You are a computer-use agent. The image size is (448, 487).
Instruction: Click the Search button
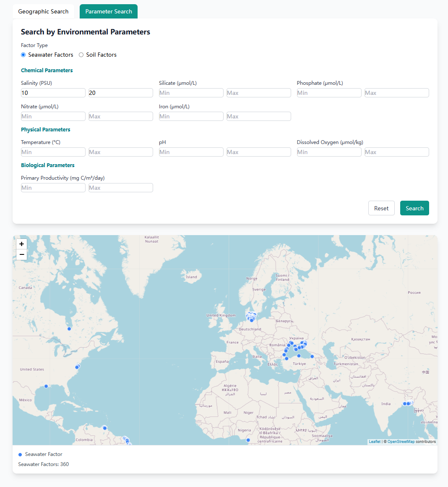point(414,208)
